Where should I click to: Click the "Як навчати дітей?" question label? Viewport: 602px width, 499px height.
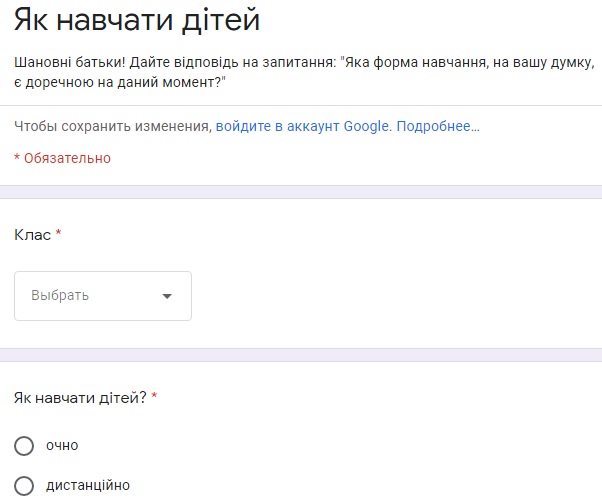[80, 397]
